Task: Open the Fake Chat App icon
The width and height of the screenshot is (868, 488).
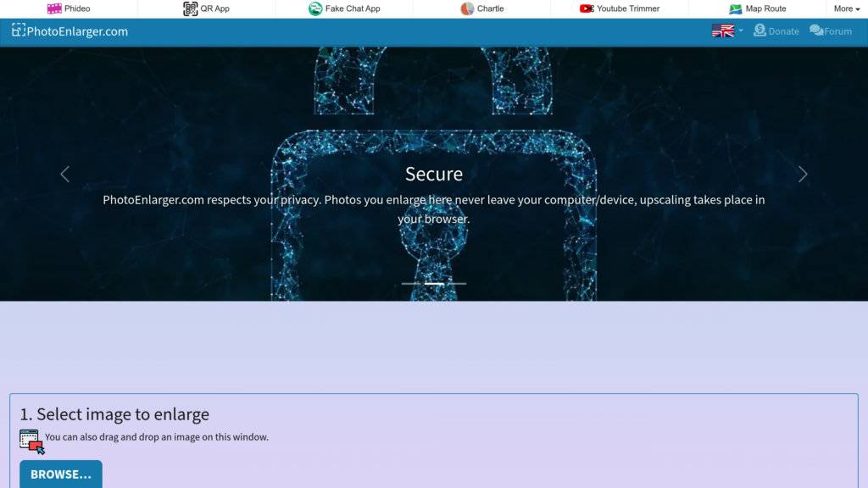Action: point(315,8)
